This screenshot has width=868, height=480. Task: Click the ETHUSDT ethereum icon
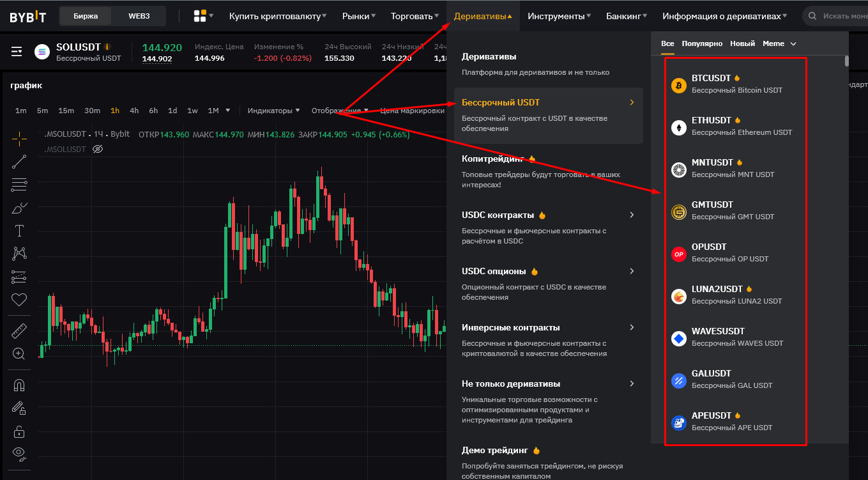[679, 127]
